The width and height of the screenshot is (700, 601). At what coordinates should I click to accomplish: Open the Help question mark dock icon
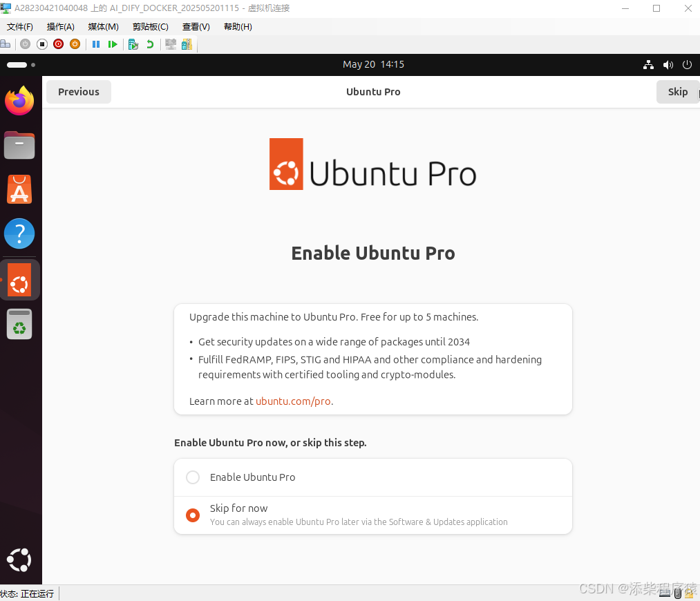tap(19, 233)
